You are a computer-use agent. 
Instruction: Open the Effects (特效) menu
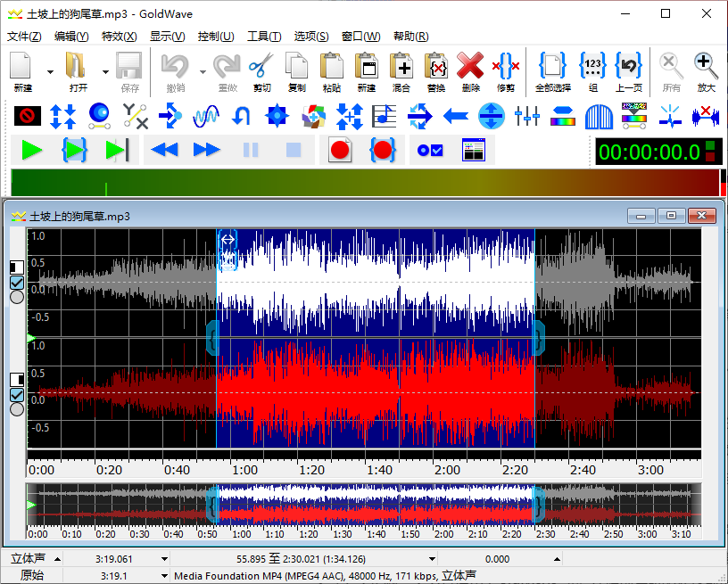pos(119,37)
